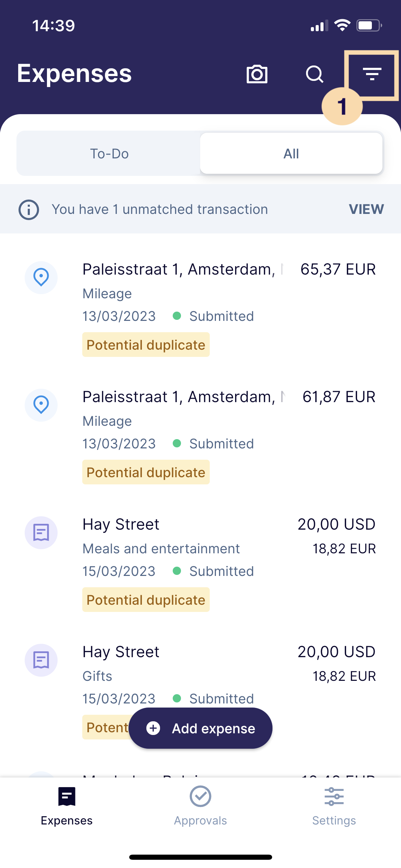
Task: Tap the search magnifier icon
Action: pyautogui.click(x=315, y=74)
